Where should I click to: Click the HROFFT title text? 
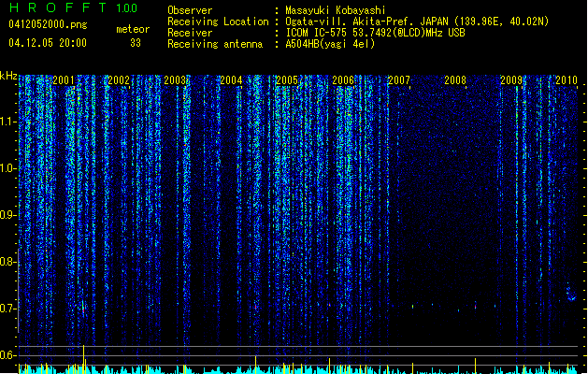click(58, 7)
